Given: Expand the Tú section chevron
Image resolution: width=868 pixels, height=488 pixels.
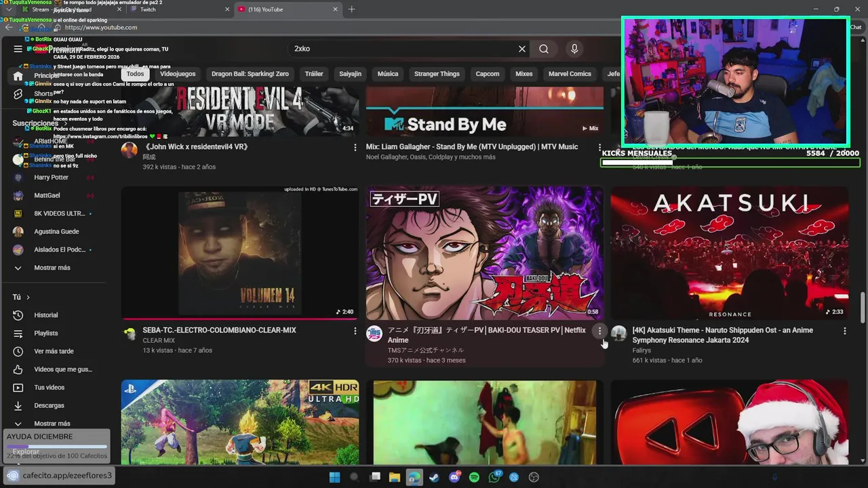Looking at the screenshot, I should click(28, 297).
